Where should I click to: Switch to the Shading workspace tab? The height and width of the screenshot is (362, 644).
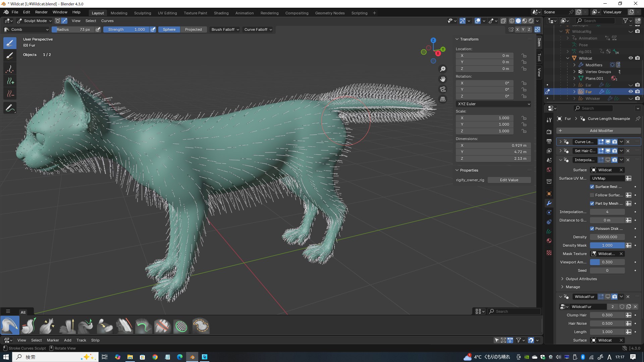pyautogui.click(x=221, y=13)
